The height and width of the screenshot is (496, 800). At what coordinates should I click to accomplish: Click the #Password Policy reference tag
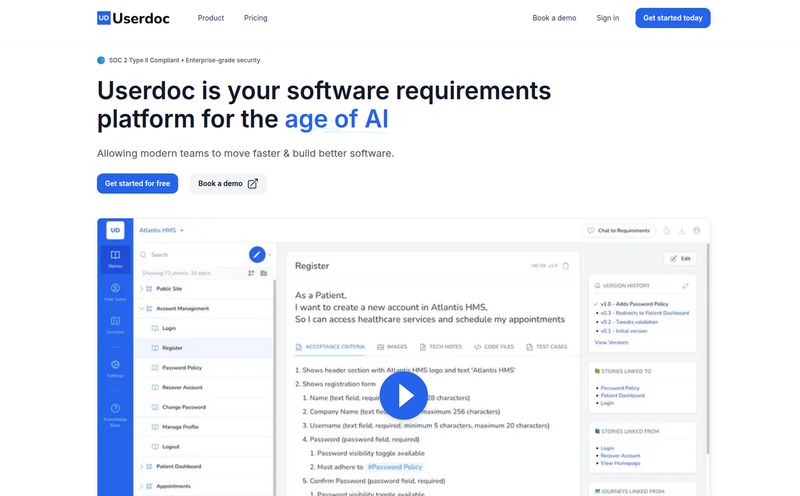click(x=395, y=467)
